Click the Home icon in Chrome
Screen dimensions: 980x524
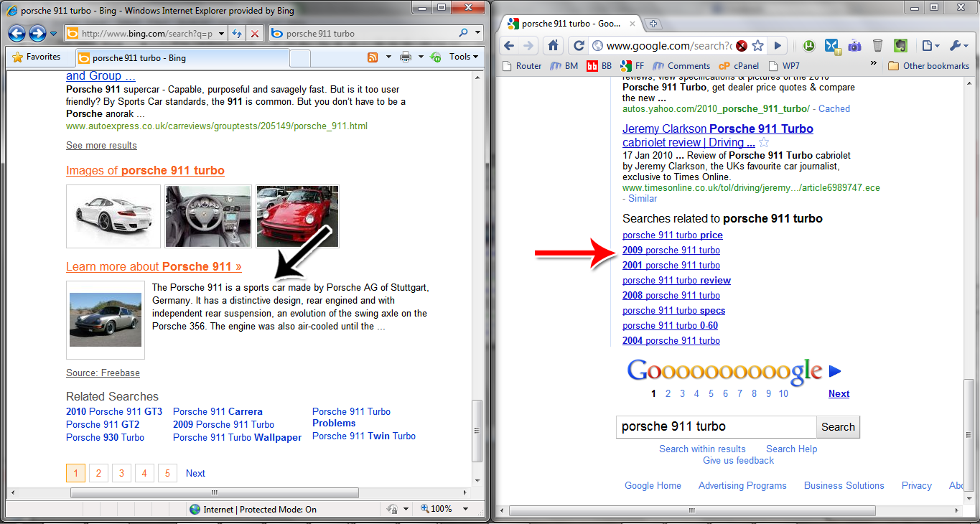(x=553, y=46)
